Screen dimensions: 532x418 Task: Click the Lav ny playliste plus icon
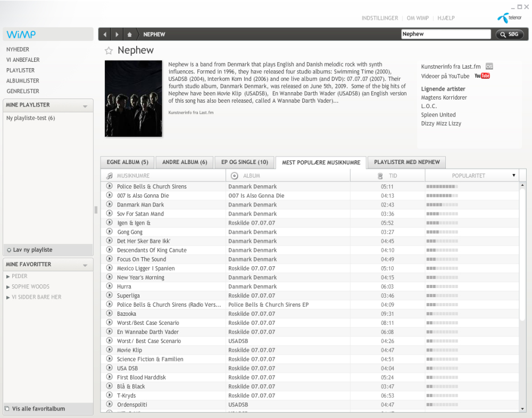coord(9,250)
